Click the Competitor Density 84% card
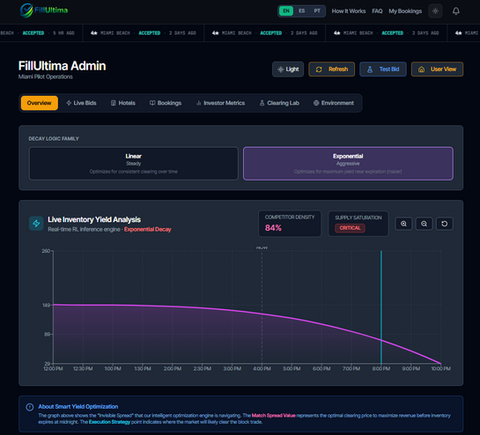This screenshot has height=435, width=480. (290, 224)
